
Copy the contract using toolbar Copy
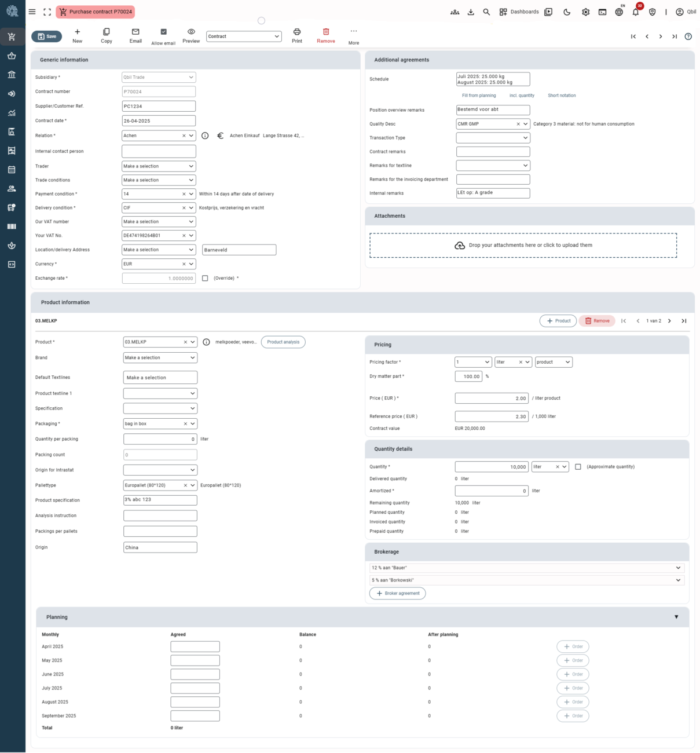pyautogui.click(x=107, y=36)
